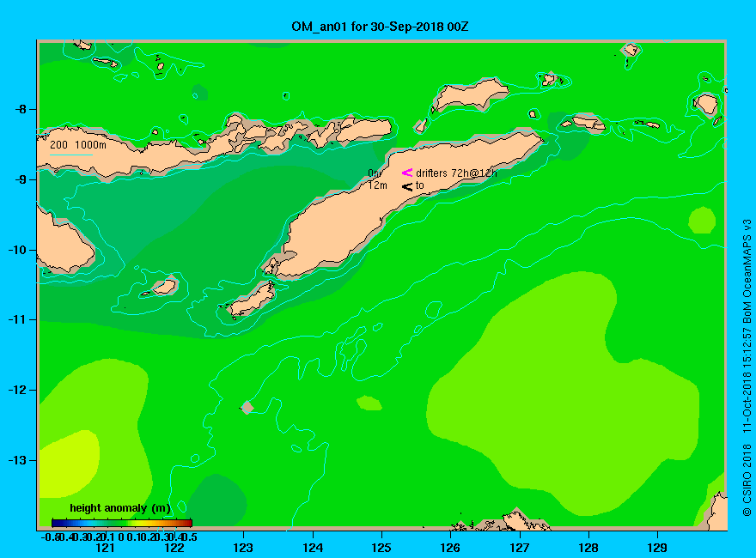Click the magenta drifters arrow marker

tap(407, 173)
